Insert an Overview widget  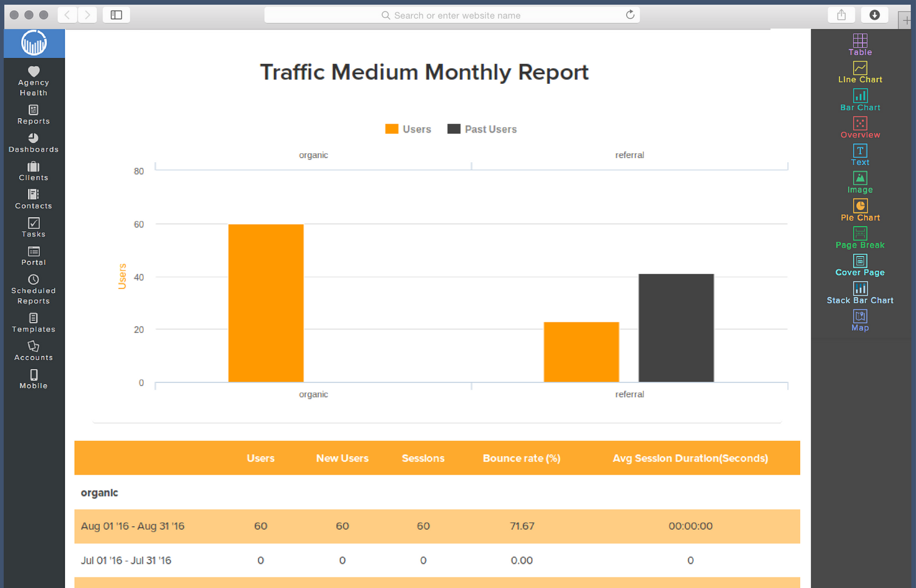click(860, 127)
